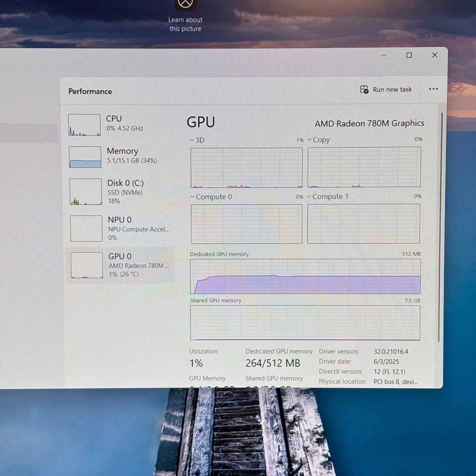Click the 7.5 GB graph scale label
Screen dimensions: 476x476
[412, 300]
